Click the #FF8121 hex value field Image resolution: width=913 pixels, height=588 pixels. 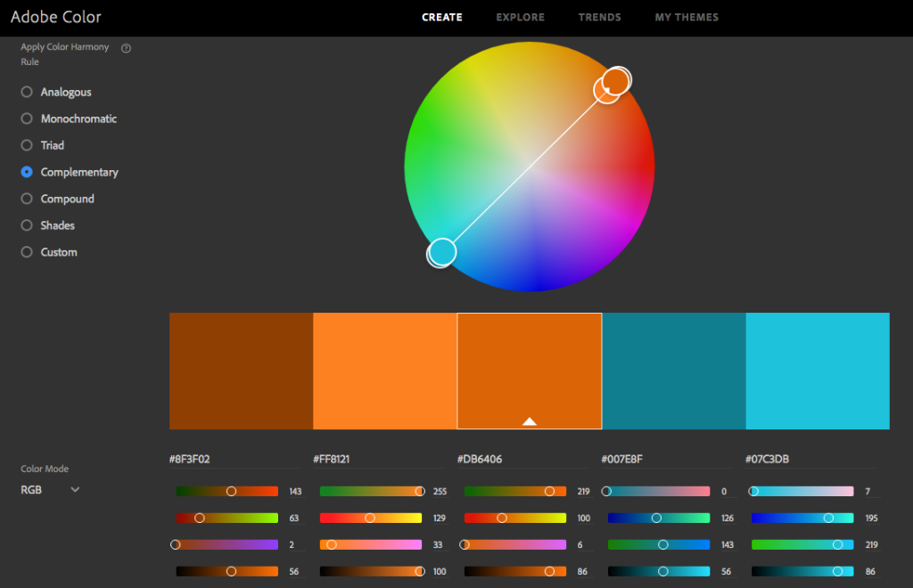click(x=330, y=458)
